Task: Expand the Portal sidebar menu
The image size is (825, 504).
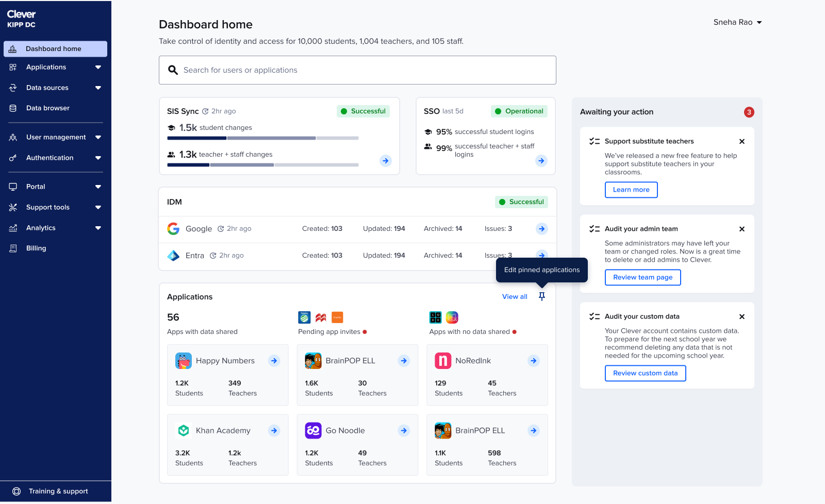Action: click(x=98, y=187)
